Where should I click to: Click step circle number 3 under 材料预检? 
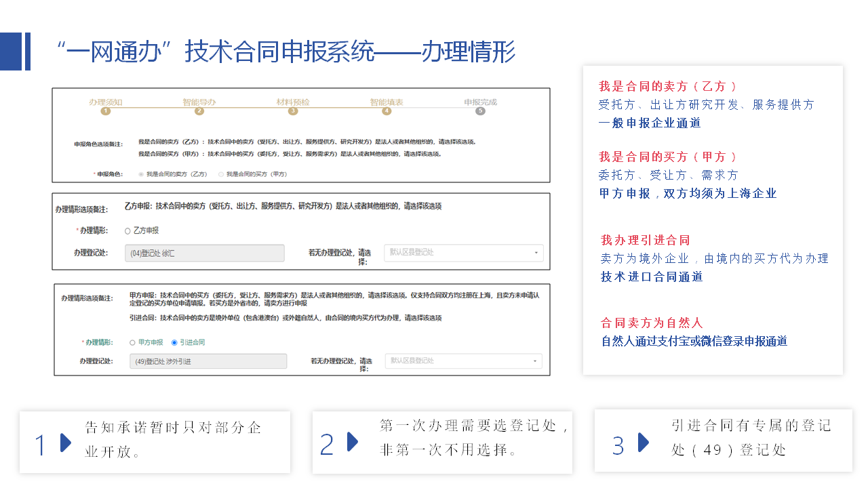tap(293, 111)
